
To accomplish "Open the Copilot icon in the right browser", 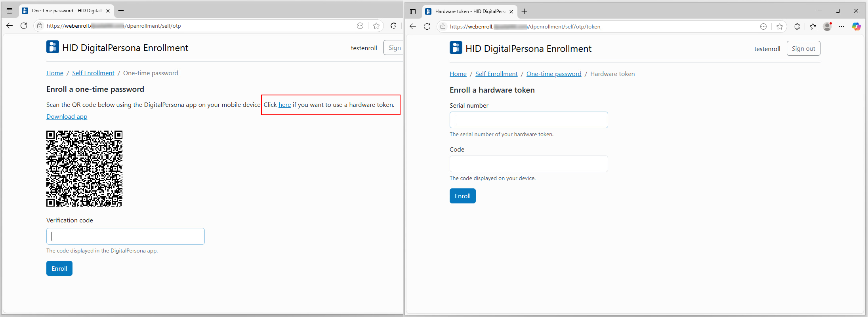I will pos(856,27).
